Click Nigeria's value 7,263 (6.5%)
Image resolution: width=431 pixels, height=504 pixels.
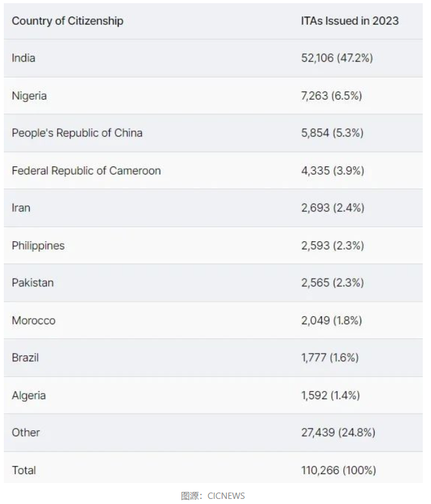[331, 95]
